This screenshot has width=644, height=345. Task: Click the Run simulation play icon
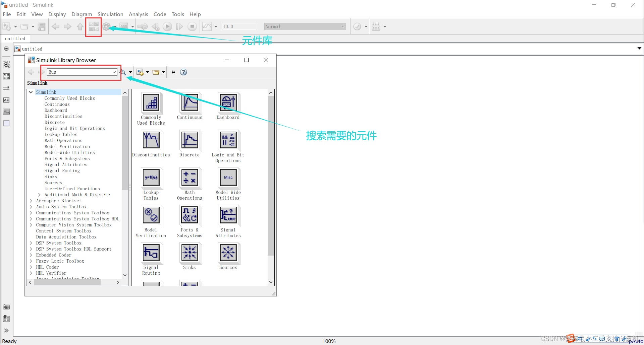pyautogui.click(x=167, y=26)
